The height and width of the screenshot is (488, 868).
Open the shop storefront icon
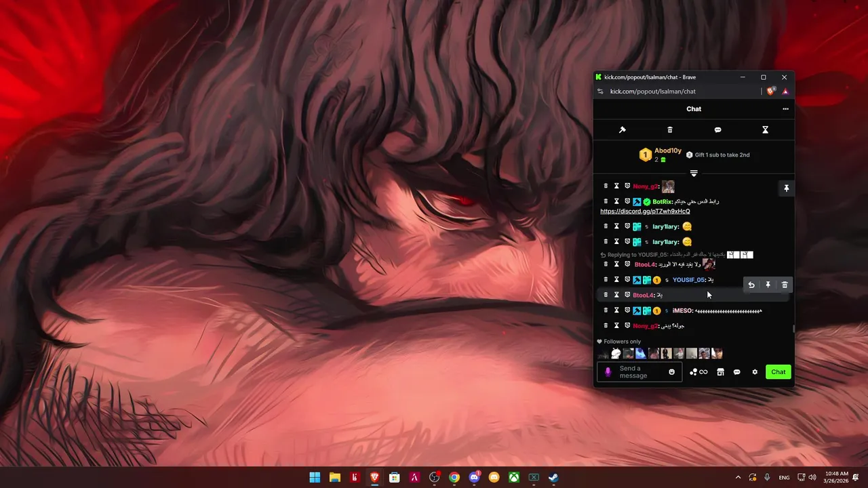(x=720, y=372)
